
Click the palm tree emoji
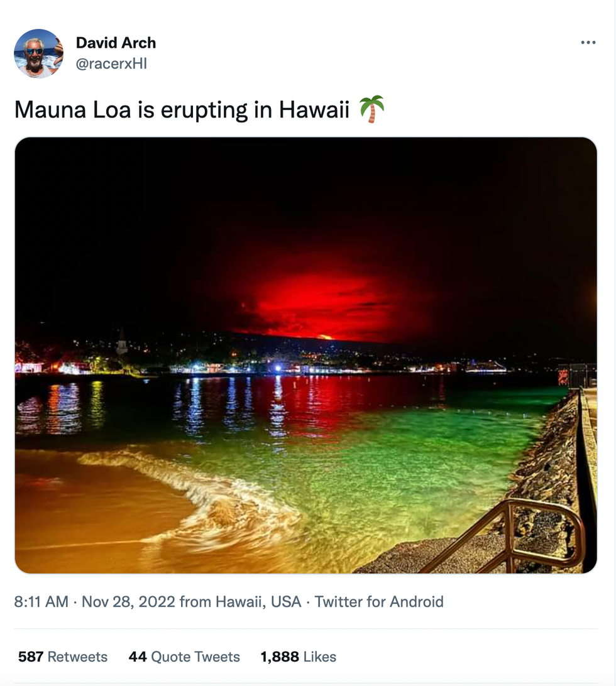click(371, 109)
